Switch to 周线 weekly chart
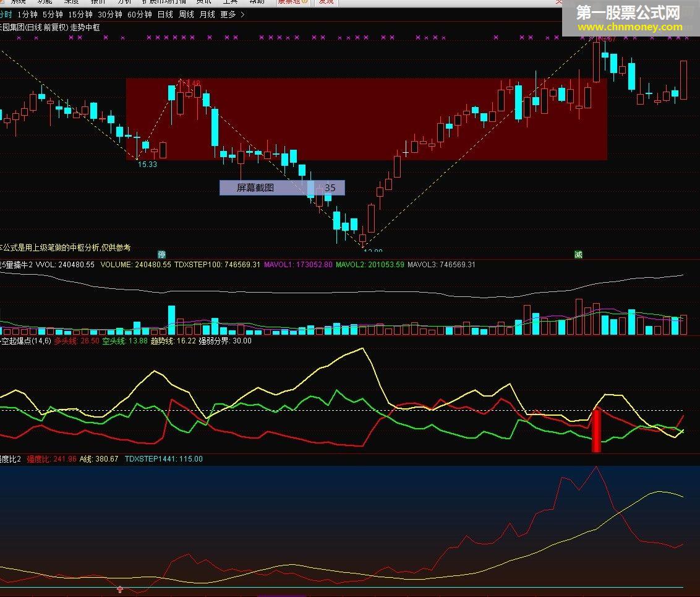This screenshot has height=597, width=700. point(186,15)
